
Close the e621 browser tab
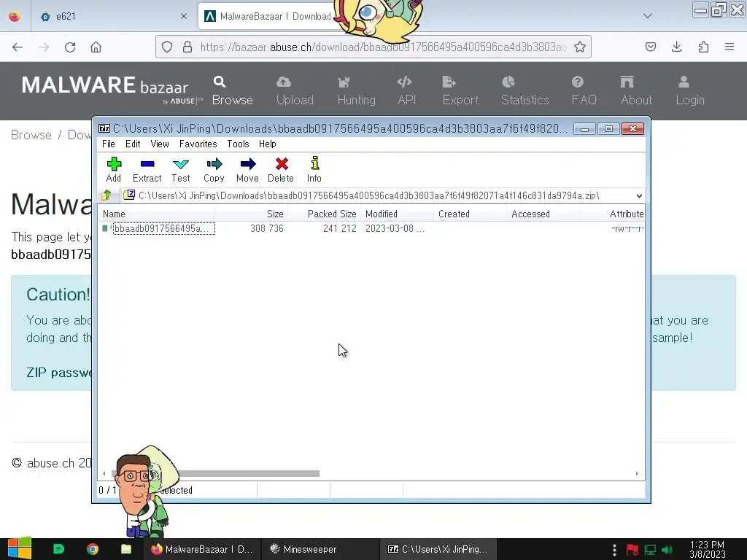click(184, 16)
